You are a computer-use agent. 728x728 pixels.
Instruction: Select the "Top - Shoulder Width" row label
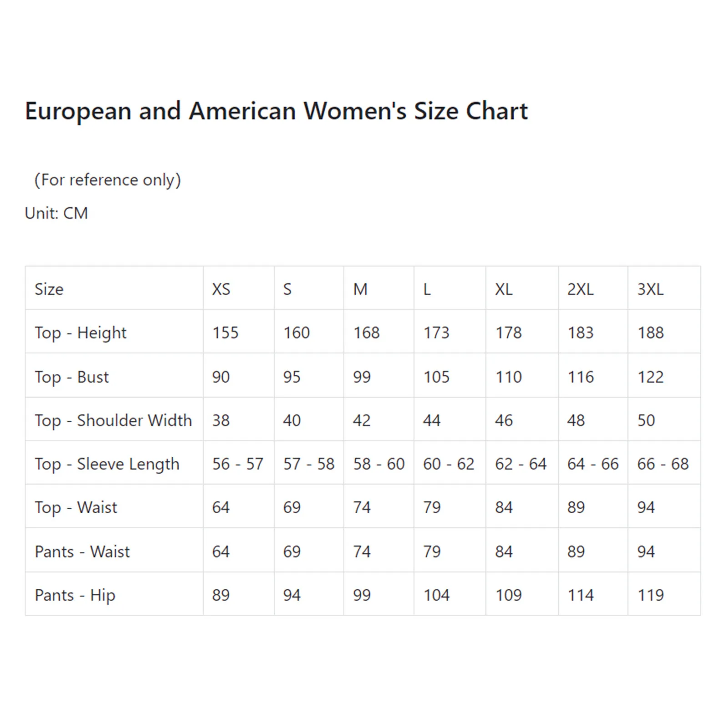coord(113,421)
